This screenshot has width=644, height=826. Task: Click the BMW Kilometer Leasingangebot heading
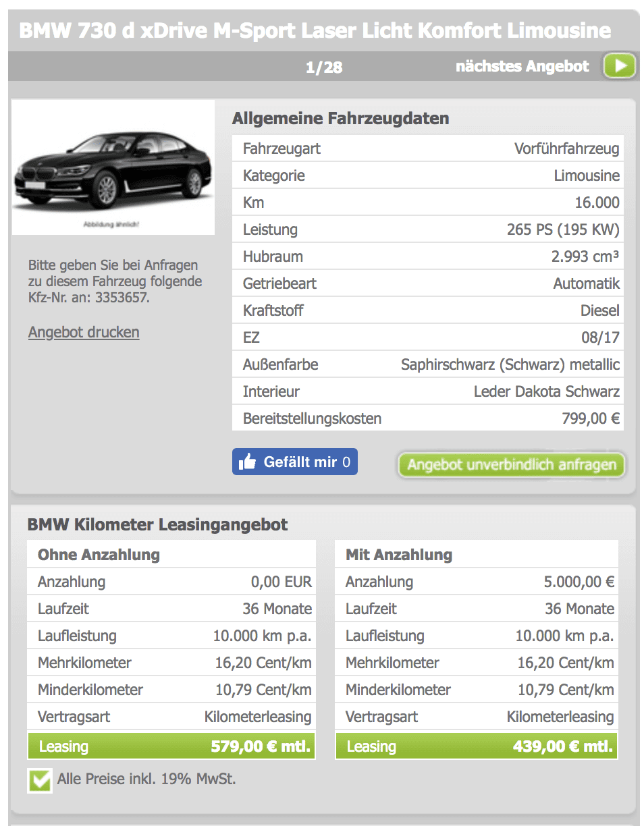click(158, 524)
